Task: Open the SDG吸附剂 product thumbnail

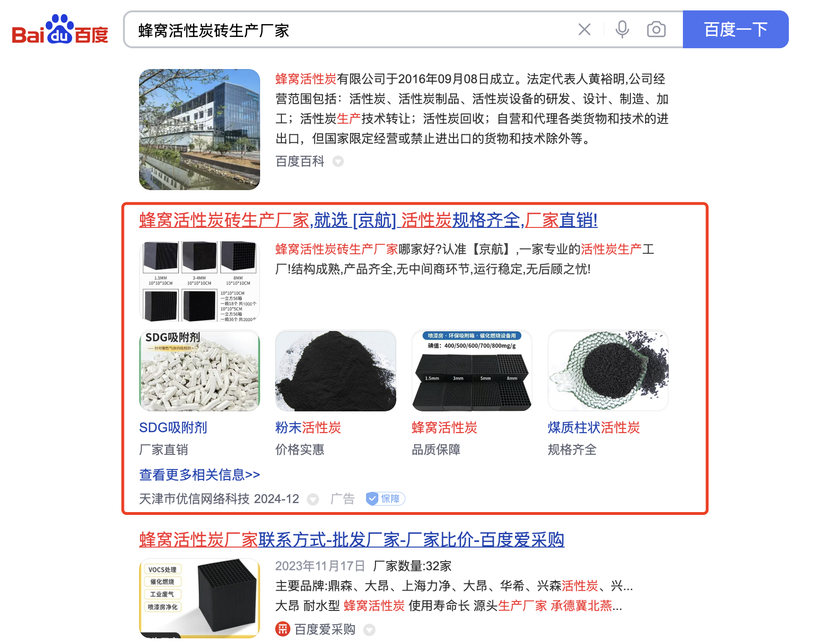Action: [200, 371]
